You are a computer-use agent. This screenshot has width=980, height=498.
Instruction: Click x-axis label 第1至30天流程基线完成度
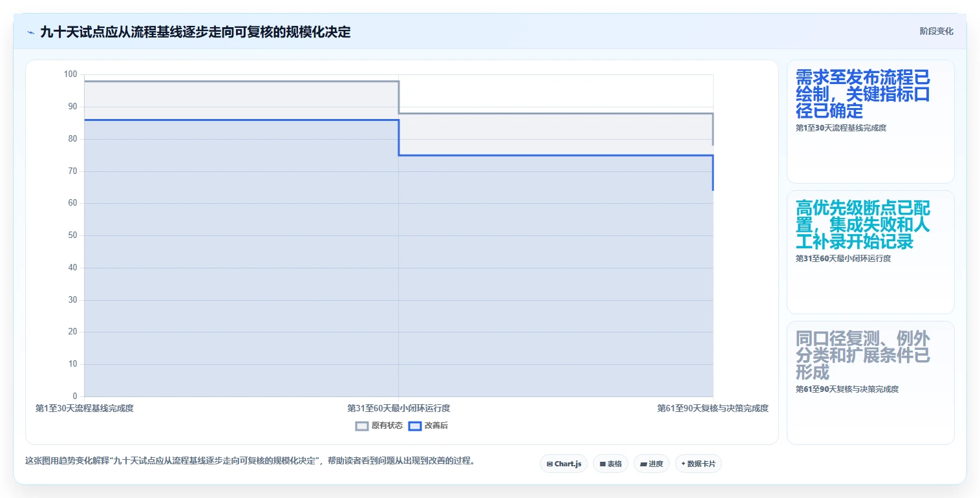coord(84,408)
